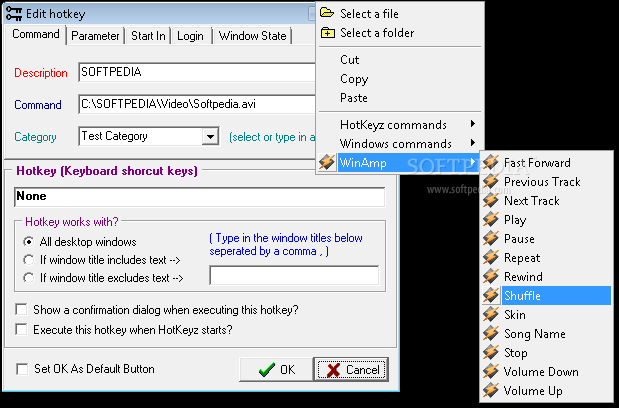Choose Copy from the context menu
Screen dimensions: 619x408
click(x=400, y=79)
